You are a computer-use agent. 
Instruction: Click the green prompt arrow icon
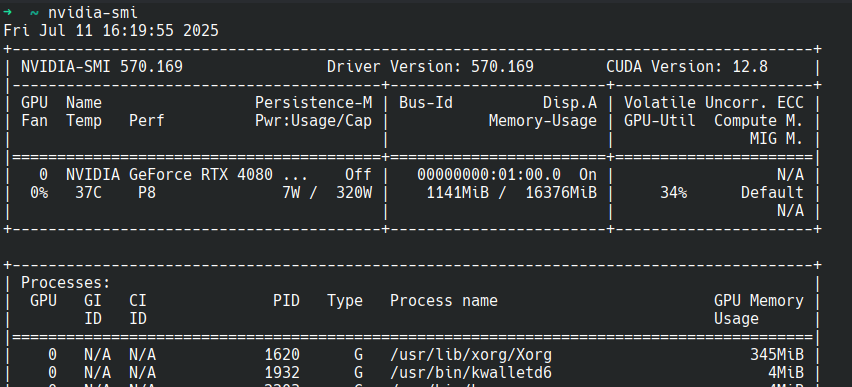pyautogui.click(x=7, y=13)
